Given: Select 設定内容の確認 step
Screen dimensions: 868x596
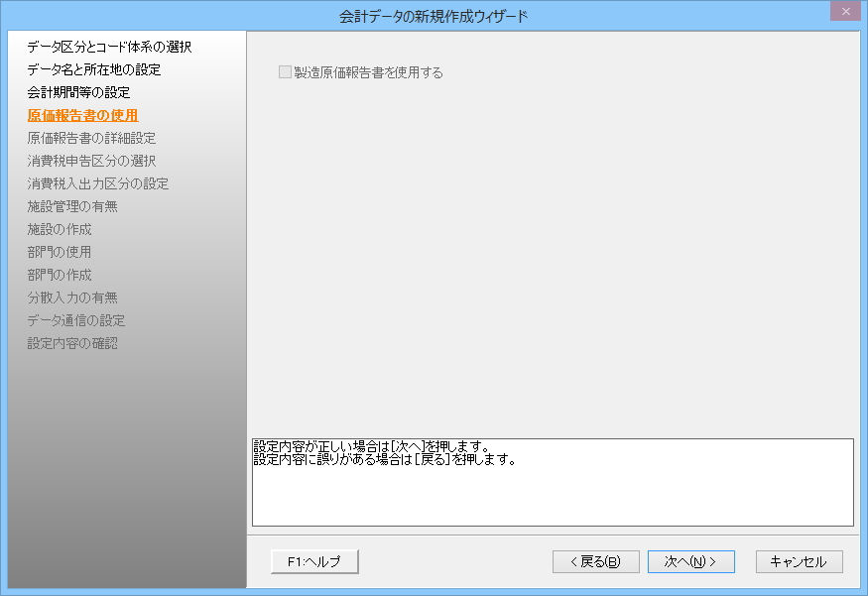Looking at the screenshot, I should click(72, 343).
